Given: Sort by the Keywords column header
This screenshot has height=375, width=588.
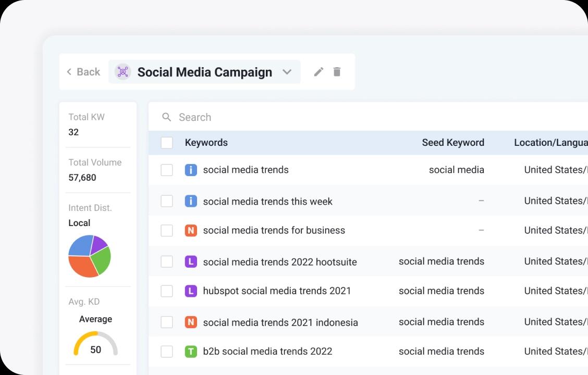Looking at the screenshot, I should click(x=206, y=143).
